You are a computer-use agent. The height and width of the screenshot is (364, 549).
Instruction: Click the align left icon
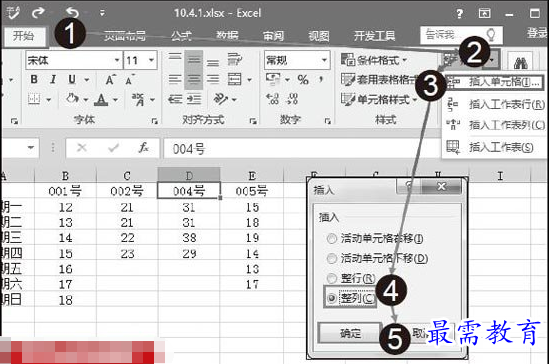174,79
